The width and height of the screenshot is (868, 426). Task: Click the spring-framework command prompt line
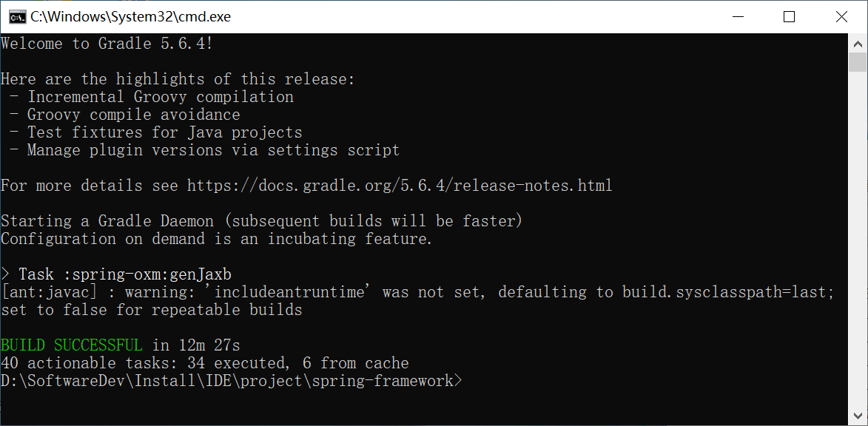(231, 381)
